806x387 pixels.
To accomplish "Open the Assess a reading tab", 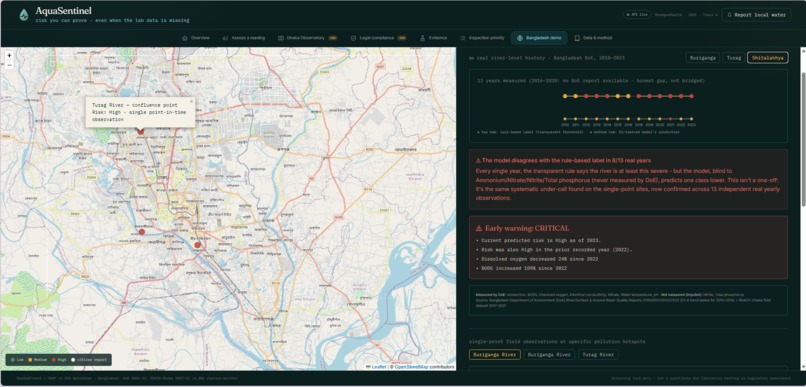I will tap(244, 38).
